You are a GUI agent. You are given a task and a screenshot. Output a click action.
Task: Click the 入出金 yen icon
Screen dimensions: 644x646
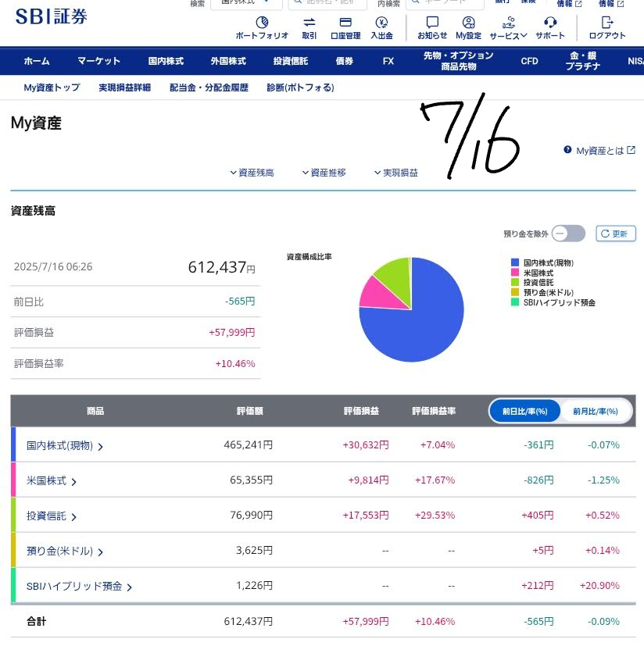(x=381, y=22)
